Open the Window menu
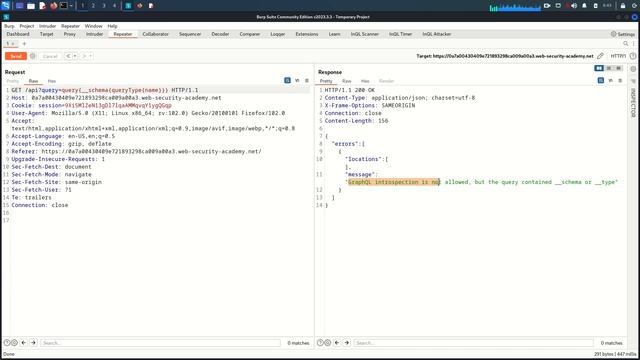640x360 pixels. coord(93,26)
